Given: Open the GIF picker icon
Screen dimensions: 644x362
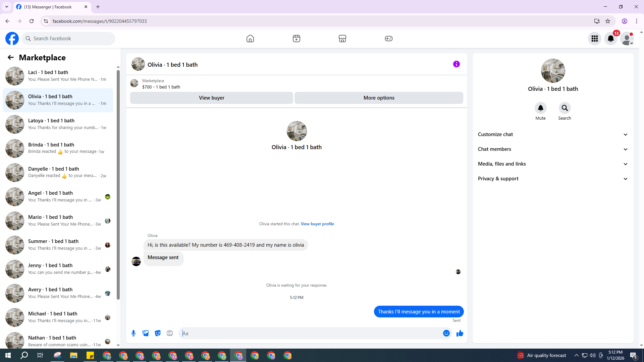Looking at the screenshot, I should pos(170,333).
